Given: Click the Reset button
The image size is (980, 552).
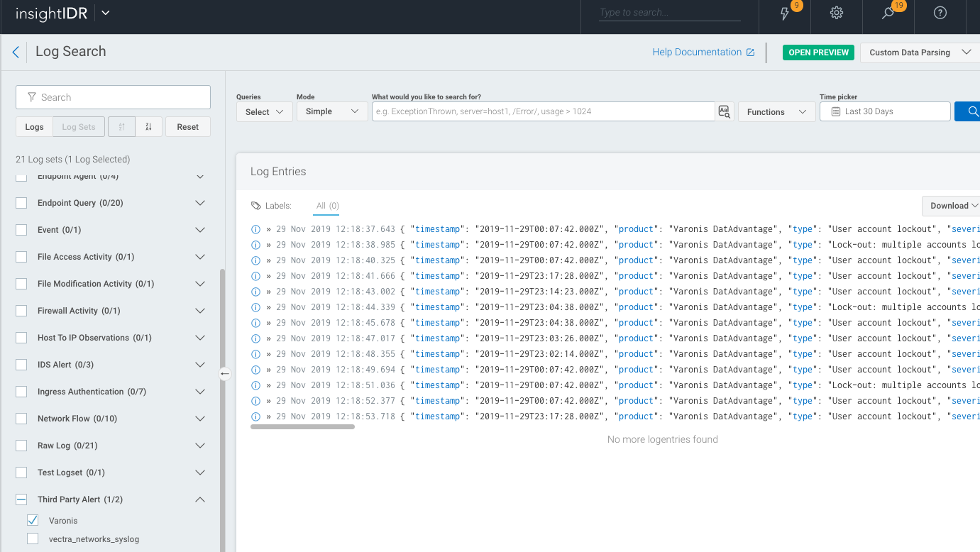Looking at the screenshot, I should (188, 127).
